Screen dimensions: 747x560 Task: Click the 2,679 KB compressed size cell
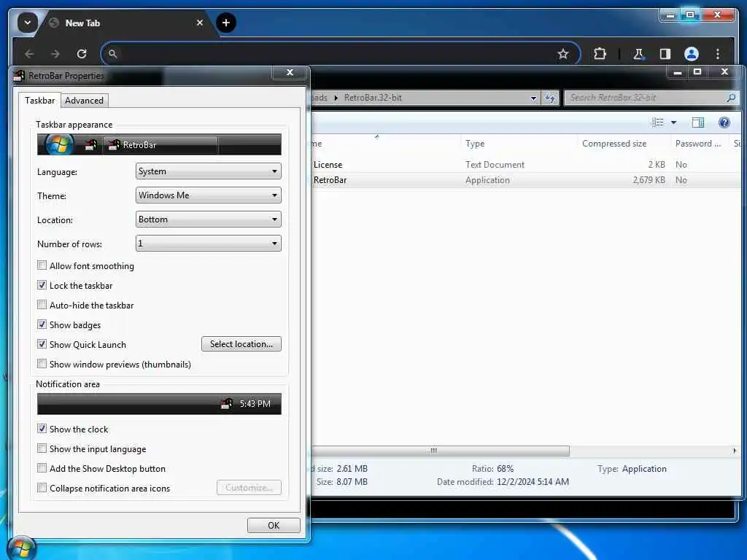point(649,180)
